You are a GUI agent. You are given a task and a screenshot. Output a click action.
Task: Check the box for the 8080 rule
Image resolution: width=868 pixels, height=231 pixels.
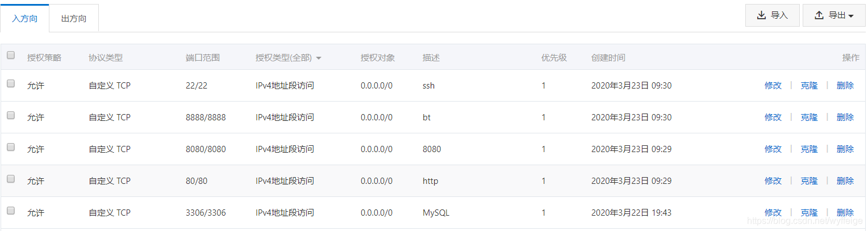click(11, 147)
